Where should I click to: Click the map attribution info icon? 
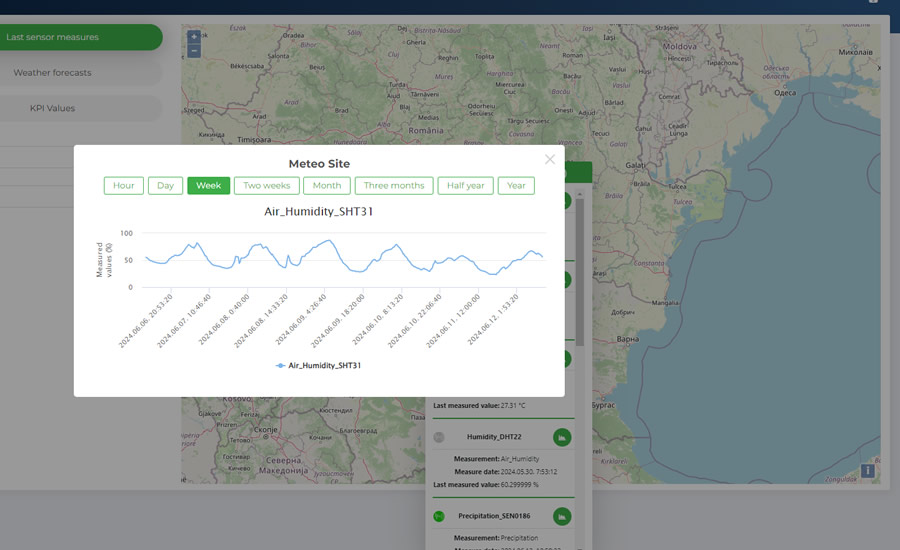point(868,470)
